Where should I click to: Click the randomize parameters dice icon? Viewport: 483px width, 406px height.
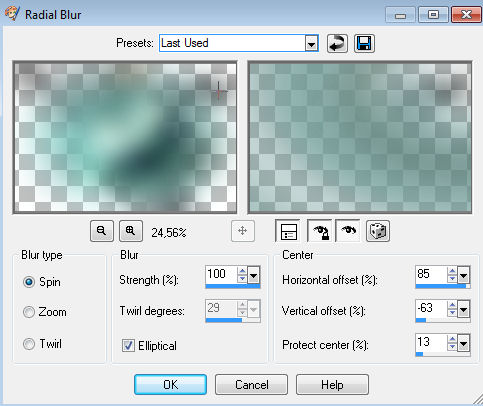click(378, 231)
